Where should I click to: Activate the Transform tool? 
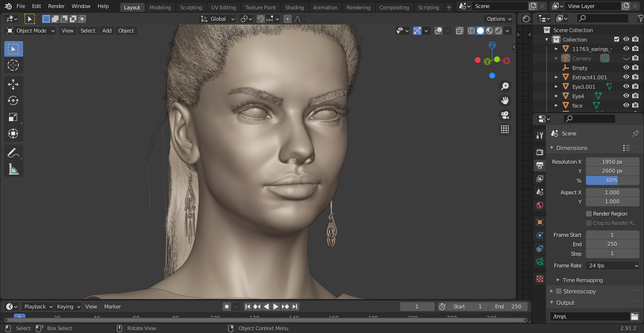[13, 133]
